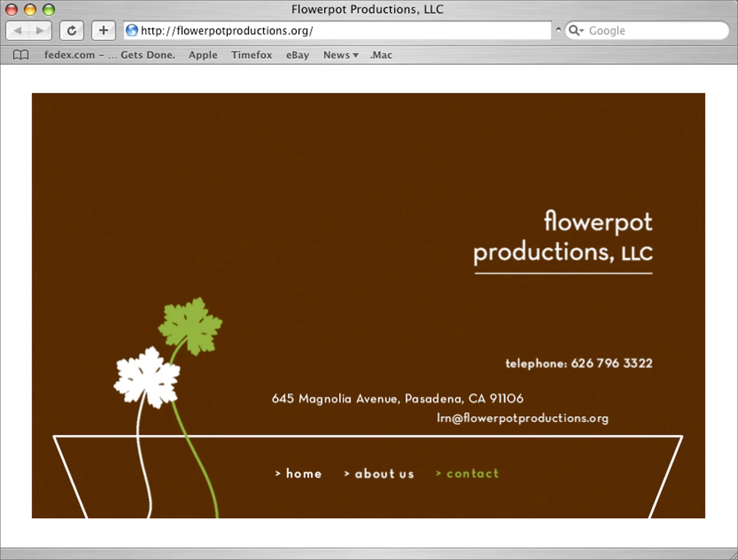Email lrn@flowerpotproductions.org via the link
Viewport: 738px width, 560px height.
(523, 418)
